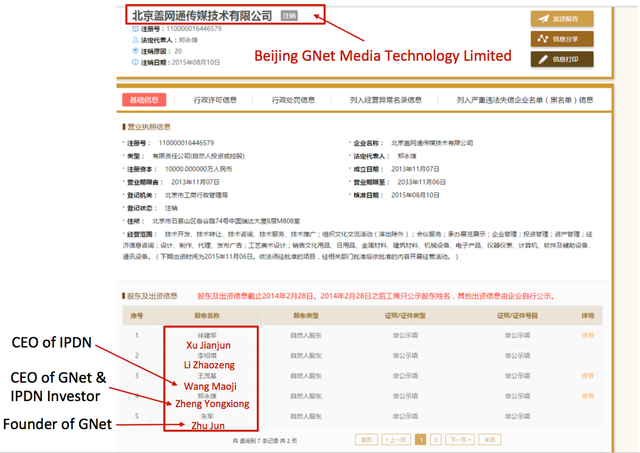Click the 股东类型 column header
Viewport: 640px width, 453px height.
306,315
